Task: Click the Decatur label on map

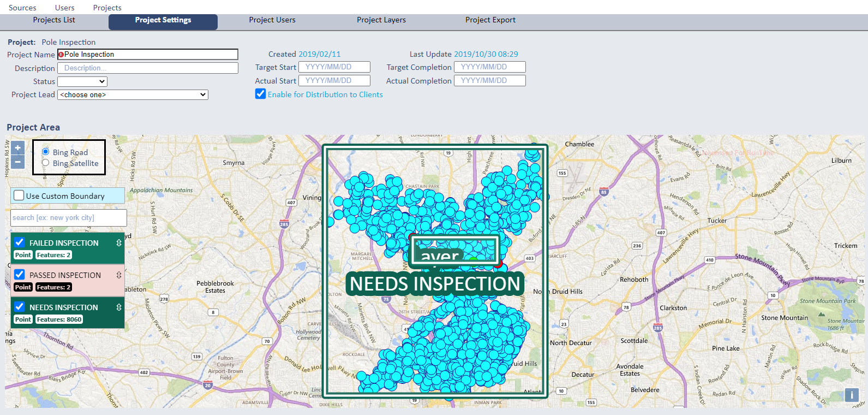Action: [x=583, y=375]
